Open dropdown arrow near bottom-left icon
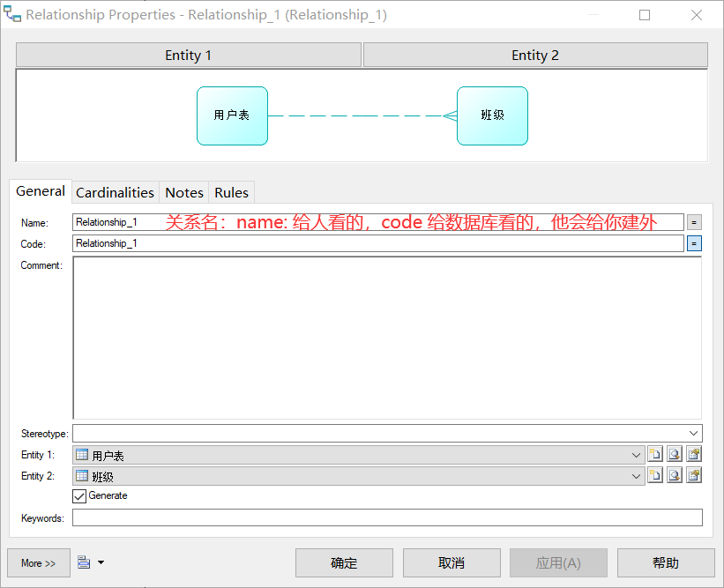The image size is (724, 588). point(99,562)
